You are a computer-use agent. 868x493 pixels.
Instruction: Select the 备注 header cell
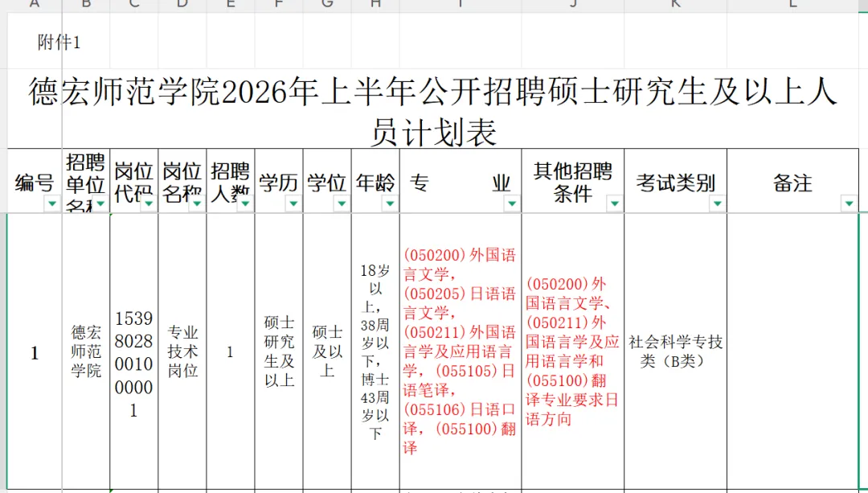[792, 181]
